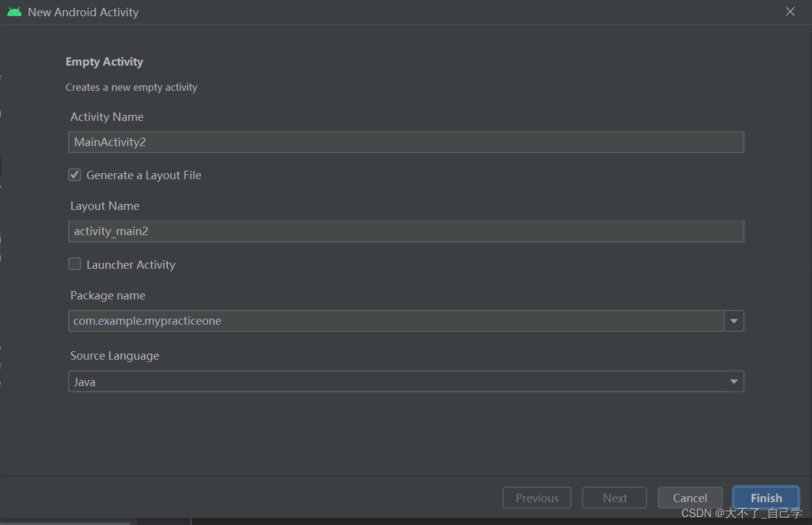
Task: Toggle Generate a Layout File off
Action: pos(74,174)
